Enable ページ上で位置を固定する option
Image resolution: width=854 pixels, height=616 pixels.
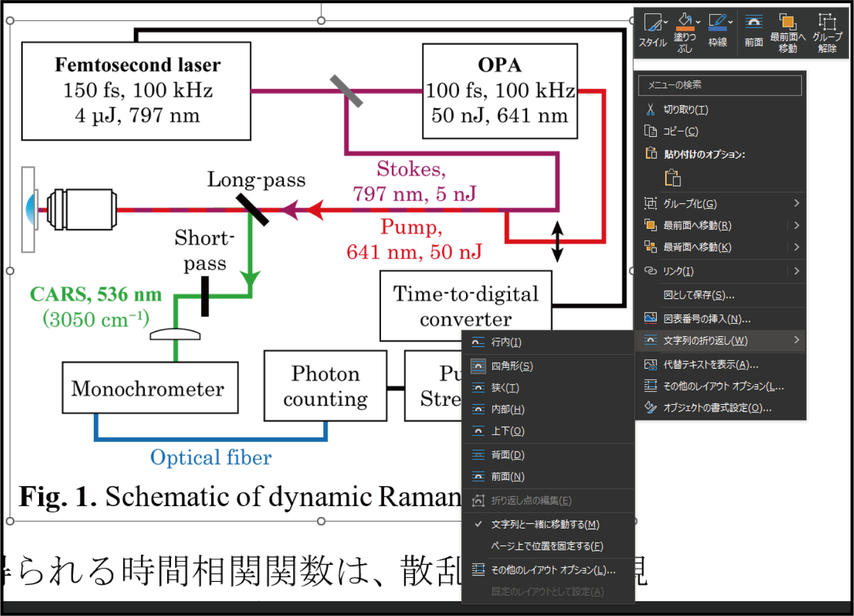click(x=547, y=546)
